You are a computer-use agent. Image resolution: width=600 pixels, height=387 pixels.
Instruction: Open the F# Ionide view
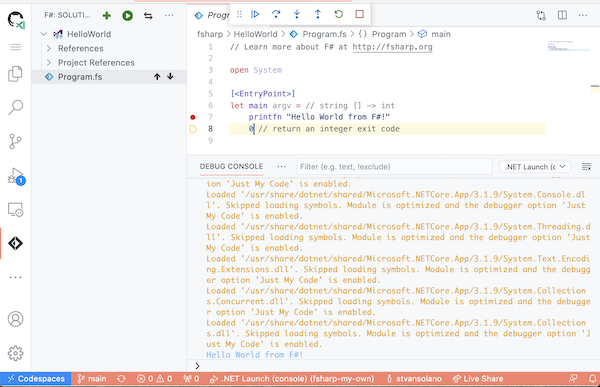[x=16, y=243]
